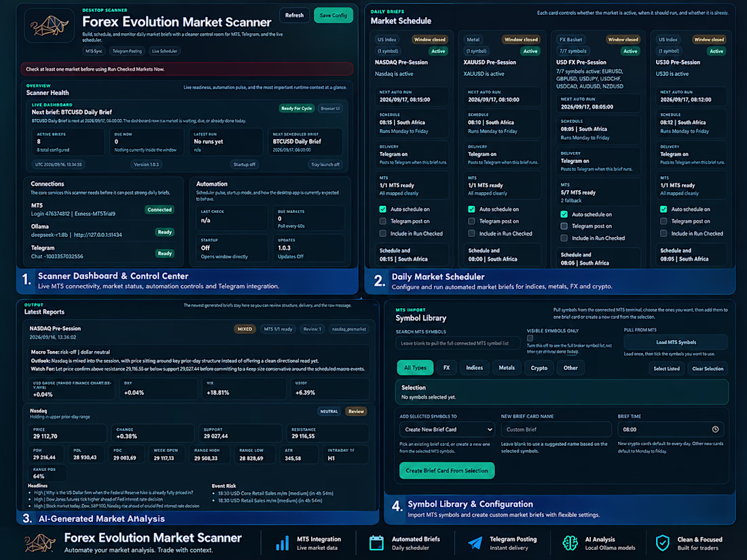Screen dimensions: 747x560
Task: Click Window closed badge on US30 Pre-Session card
Action: pyautogui.click(x=708, y=39)
